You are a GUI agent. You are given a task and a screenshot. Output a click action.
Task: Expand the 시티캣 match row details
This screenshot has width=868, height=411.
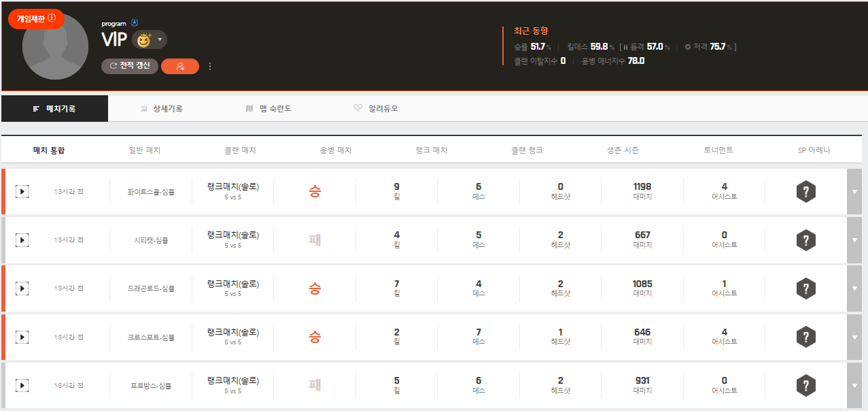pyautogui.click(x=855, y=240)
